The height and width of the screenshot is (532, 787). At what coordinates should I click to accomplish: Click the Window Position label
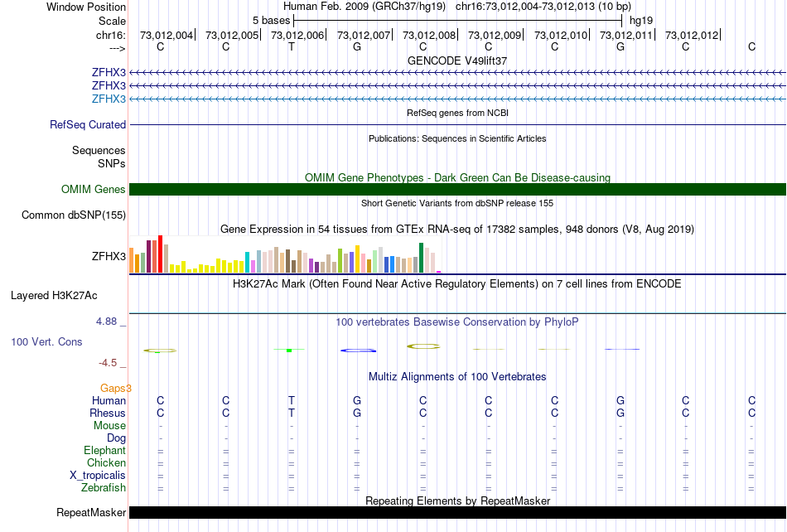[x=86, y=7]
